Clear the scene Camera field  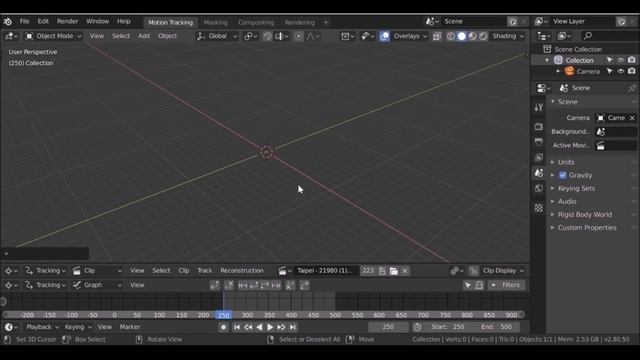pos(632,118)
